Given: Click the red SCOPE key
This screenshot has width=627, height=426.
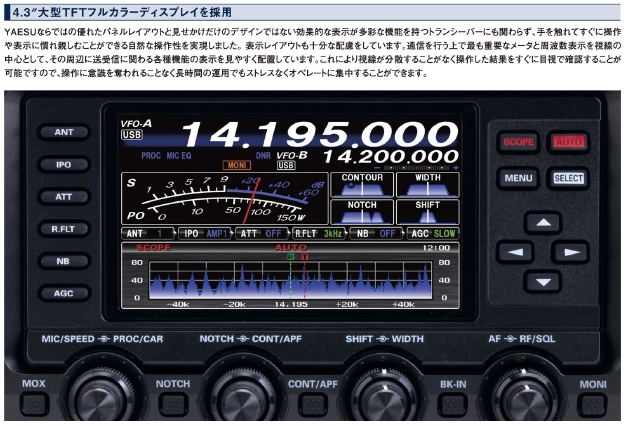Looking at the screenshot, I should [x=518, y=142].
